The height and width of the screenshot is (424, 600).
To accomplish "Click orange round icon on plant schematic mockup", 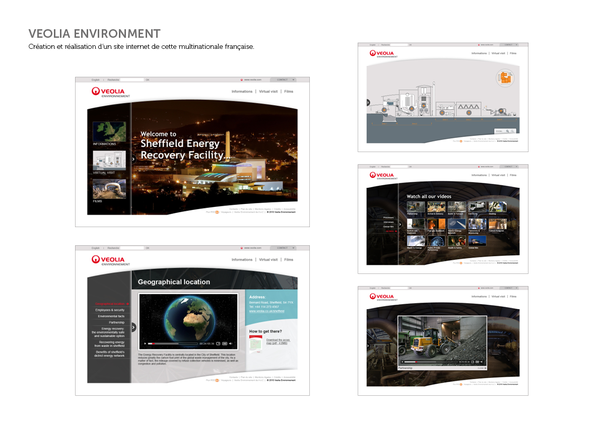I will coord(505,78).
